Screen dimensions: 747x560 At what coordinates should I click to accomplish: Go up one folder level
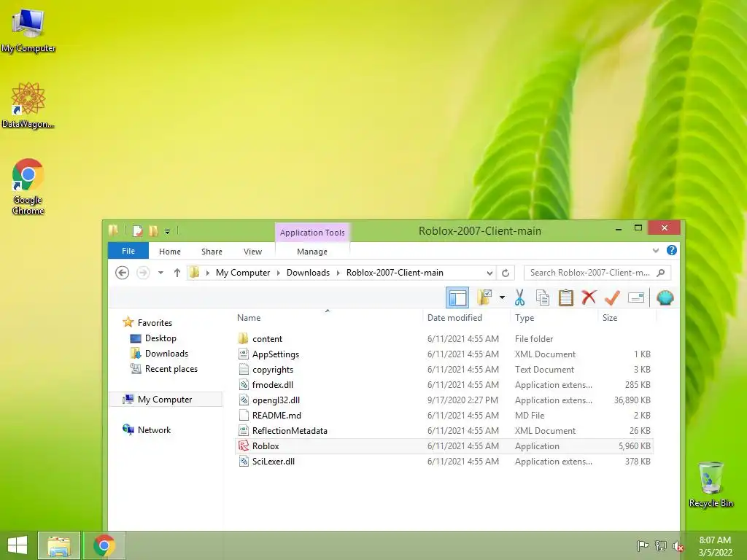coord(177,273)
